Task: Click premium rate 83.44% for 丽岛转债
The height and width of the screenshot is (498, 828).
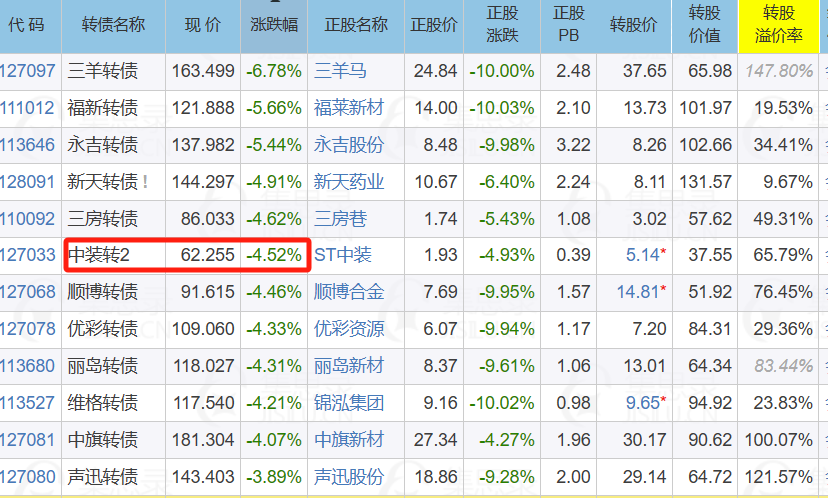Action: click(784, 365)
